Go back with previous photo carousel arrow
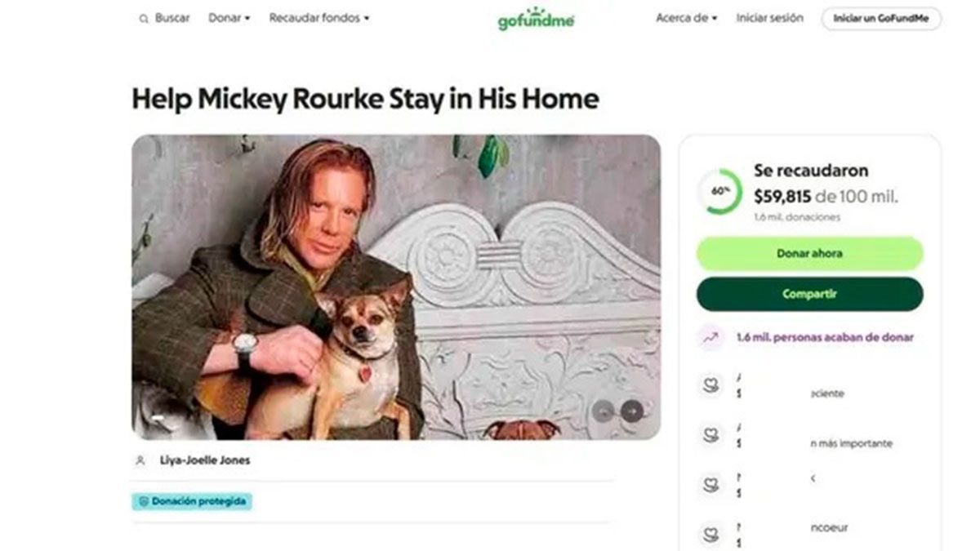 pyautogui.click(x=604, y=411)
